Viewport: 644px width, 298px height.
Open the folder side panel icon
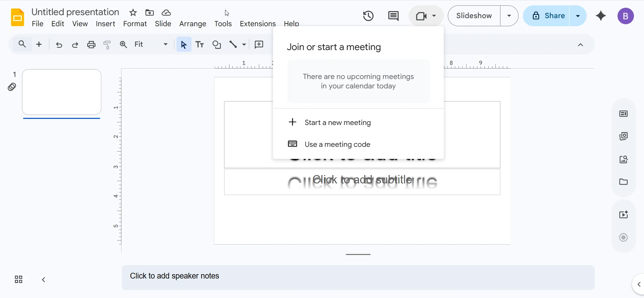click(624, 182)
